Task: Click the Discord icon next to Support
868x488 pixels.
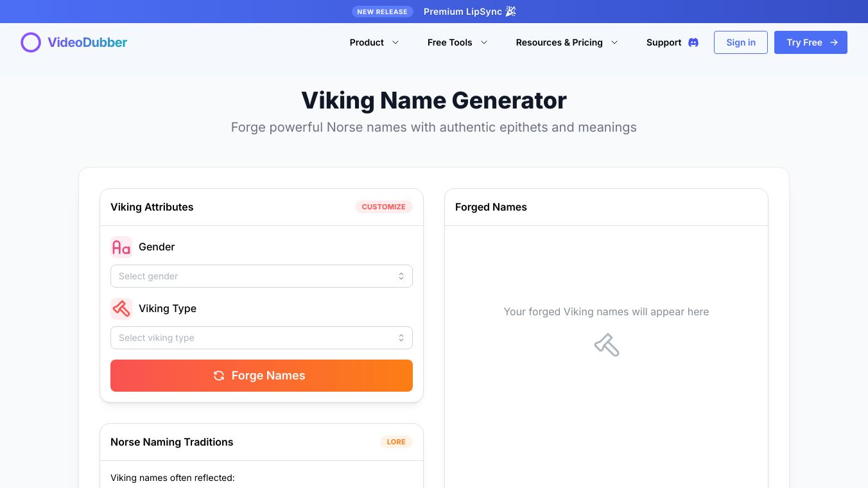Action: 693,42
